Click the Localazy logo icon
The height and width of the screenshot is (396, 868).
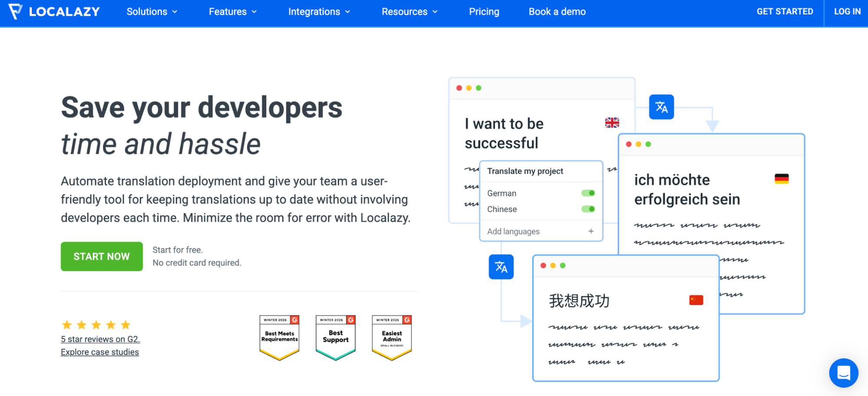pos(15,11)
